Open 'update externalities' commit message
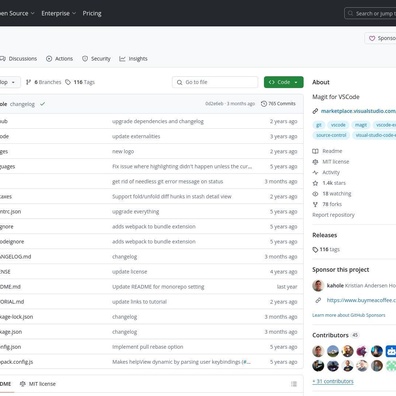 136,136
